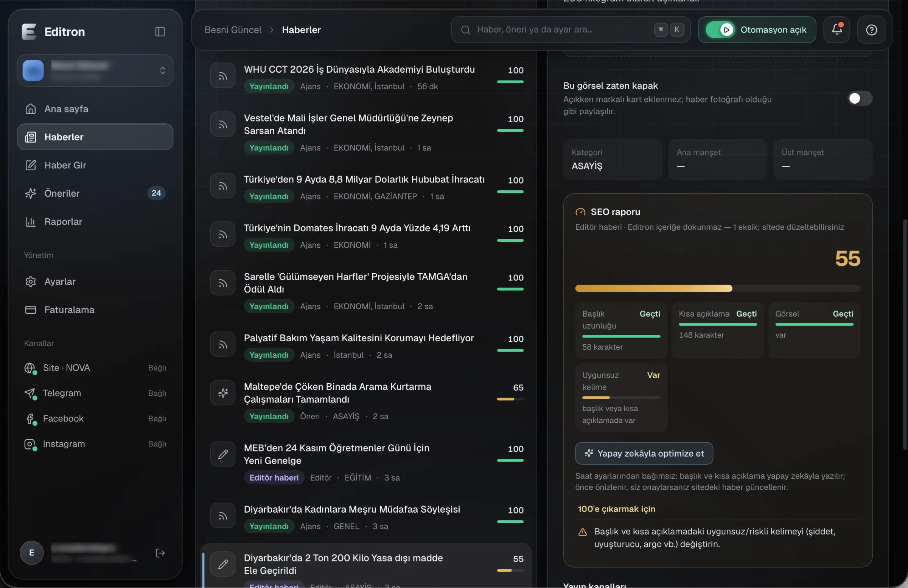Click the pencil icon for Diyarbakır'da 2 Ton news
908x588 pixels.
pos(223,564)
